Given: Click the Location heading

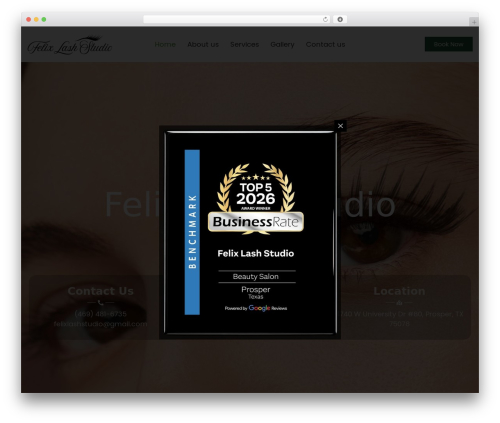Looking at the screenshot, I should click(x=399, y=291).
